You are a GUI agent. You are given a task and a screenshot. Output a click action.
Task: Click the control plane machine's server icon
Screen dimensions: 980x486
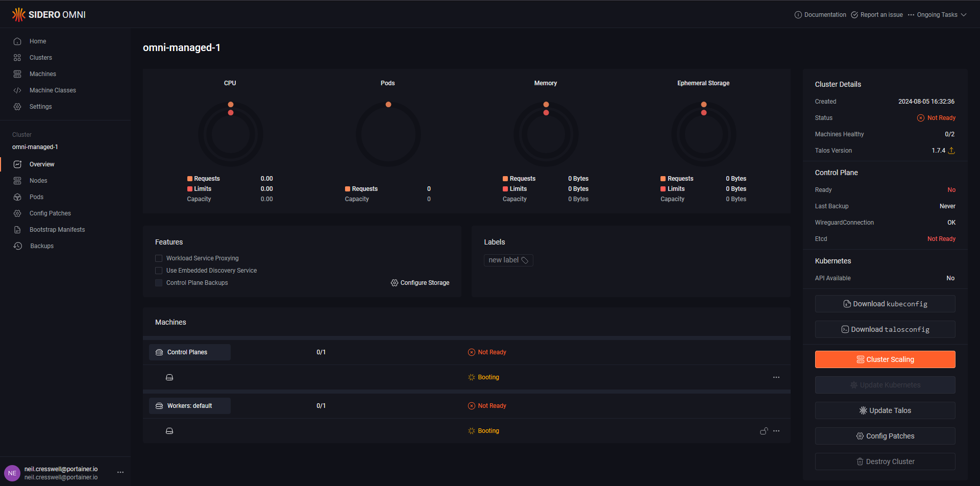tap(169, 377)
